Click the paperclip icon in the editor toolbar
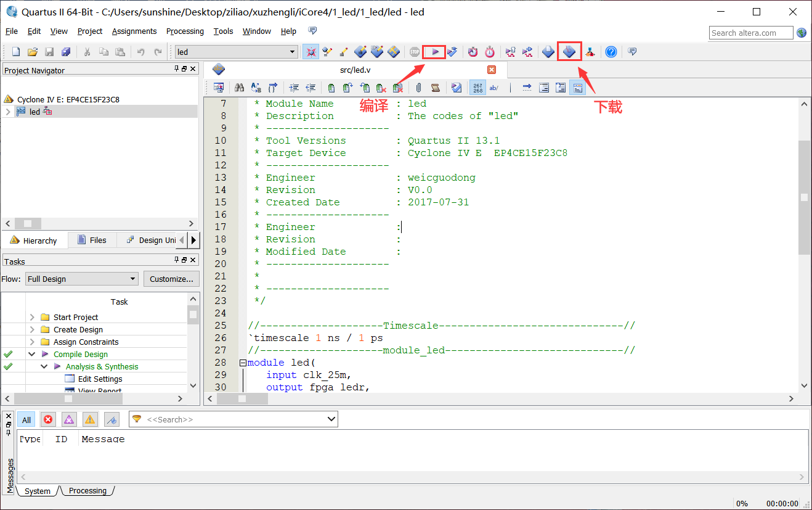812x510 pixels. pos(418,88)
